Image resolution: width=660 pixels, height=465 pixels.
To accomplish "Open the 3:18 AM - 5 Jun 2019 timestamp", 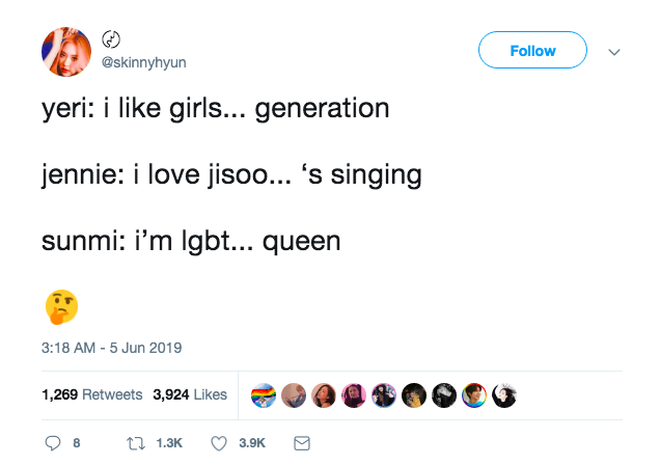I will pos(112,348).
